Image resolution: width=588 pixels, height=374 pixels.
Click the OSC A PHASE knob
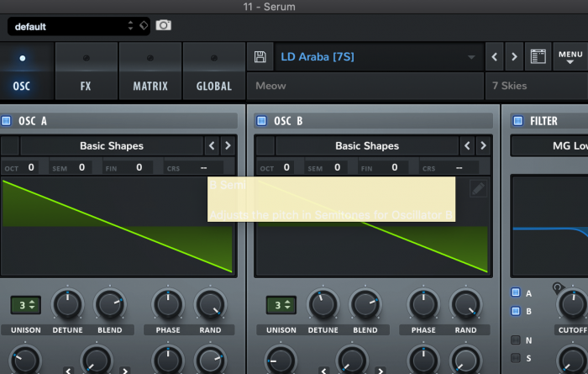pyautogui.click(x=168, y=304)
